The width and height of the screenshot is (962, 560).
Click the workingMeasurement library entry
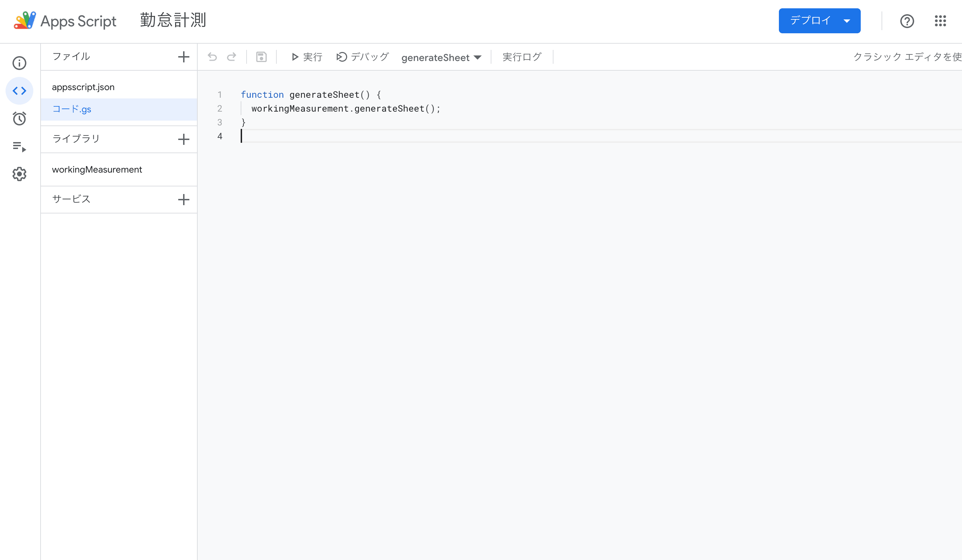pos(97,169)
